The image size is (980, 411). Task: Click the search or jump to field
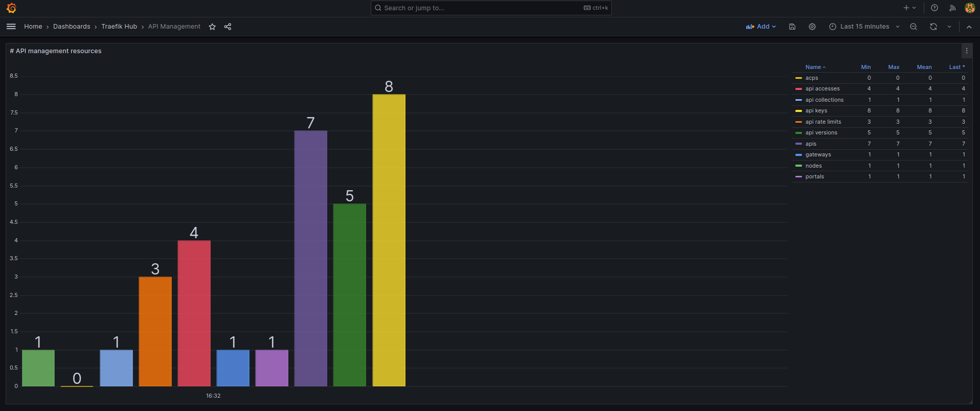click(491, 8)
